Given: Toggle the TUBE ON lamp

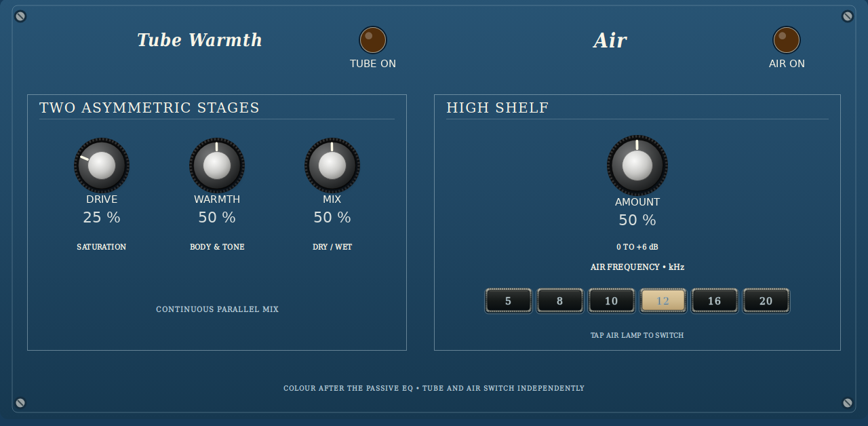Looking at the screenshot, I should coord(373,40).
